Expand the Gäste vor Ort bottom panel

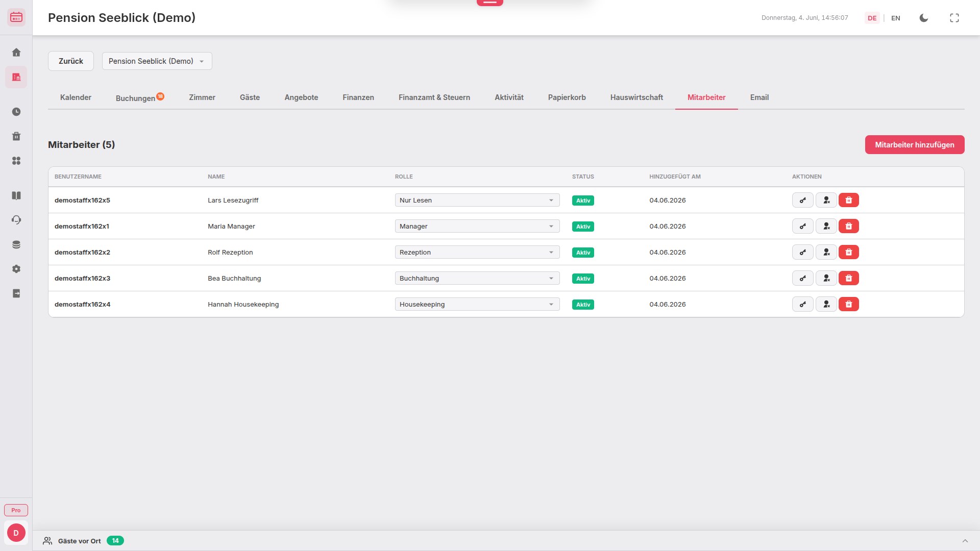click(965, 541)
